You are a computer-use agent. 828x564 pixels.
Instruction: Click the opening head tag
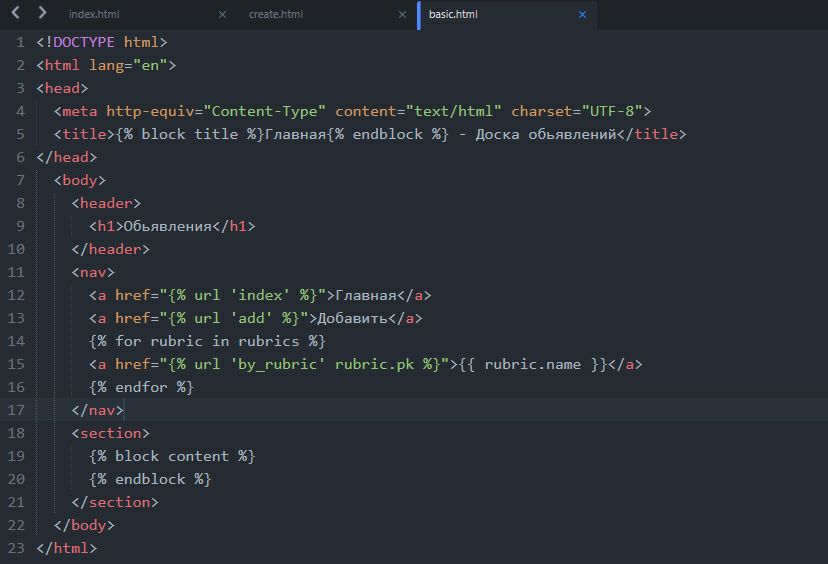62,88
